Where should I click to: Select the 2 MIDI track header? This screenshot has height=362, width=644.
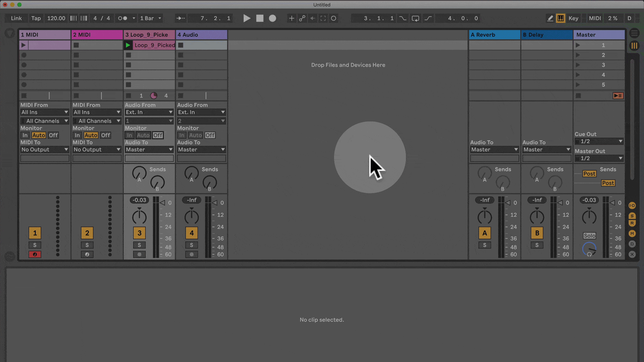97,35
